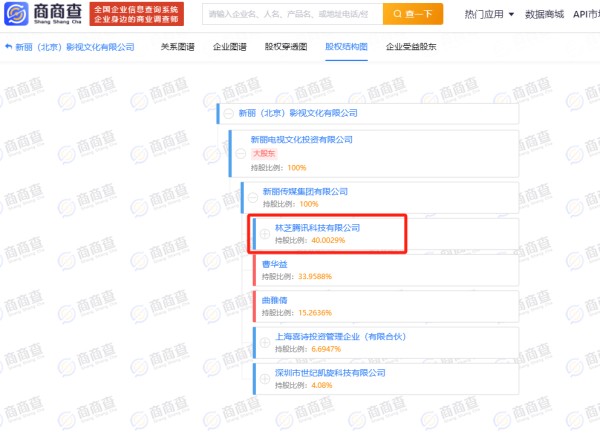Expand the 林芝腾讯科技有限公司 node
600x435 pixels.
265,234
